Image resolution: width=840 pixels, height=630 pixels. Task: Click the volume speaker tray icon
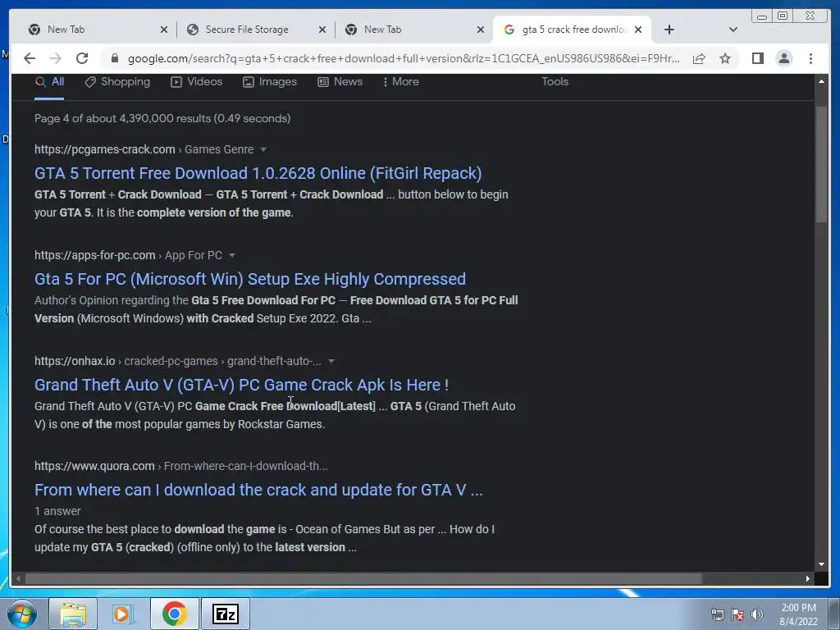757,614
